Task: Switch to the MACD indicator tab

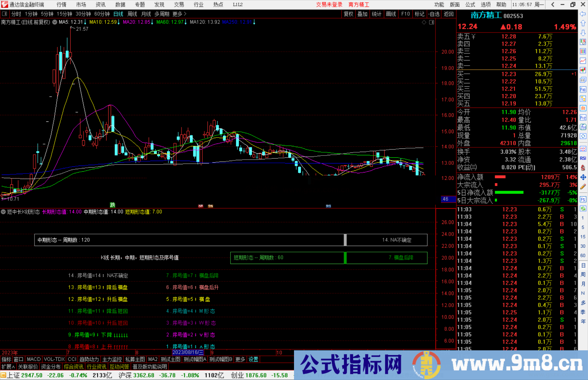Action: (33, 359)
